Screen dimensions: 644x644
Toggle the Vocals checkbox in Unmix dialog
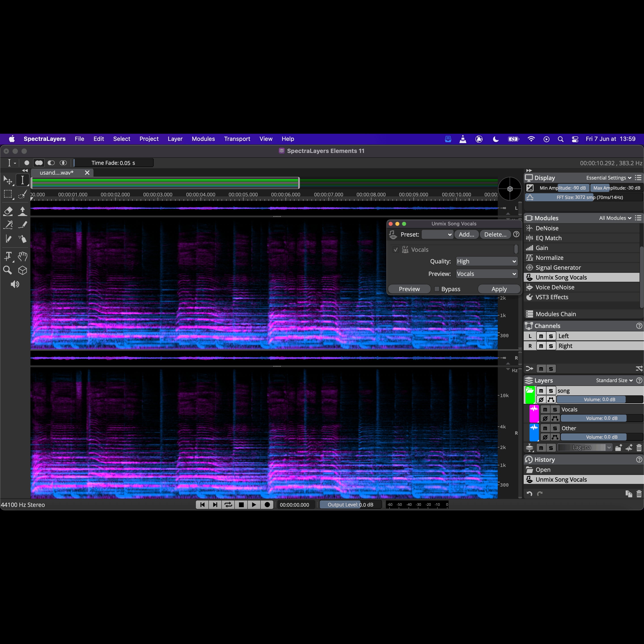click(x=396, y=250)
